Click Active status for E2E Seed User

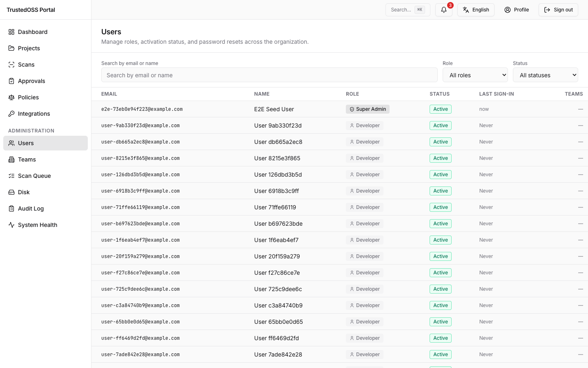pos(441,109)
